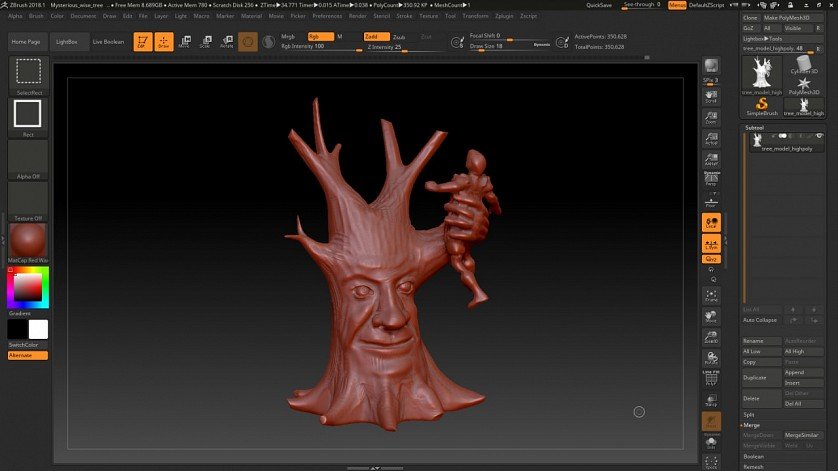Activate the Draw mode button
The height and width of the screenshot is (471, 838).
[164, 42]
